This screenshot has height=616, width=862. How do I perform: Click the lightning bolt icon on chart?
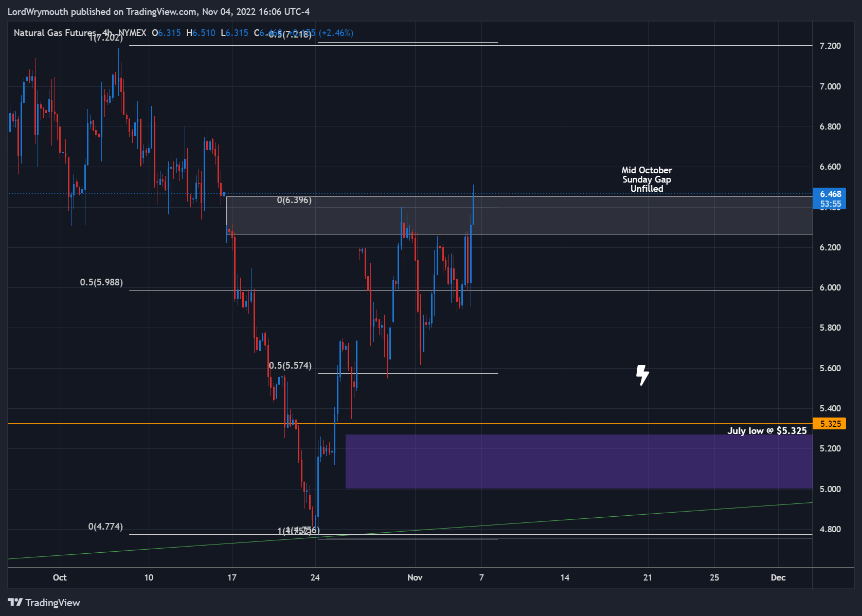[x=642, y=375]
